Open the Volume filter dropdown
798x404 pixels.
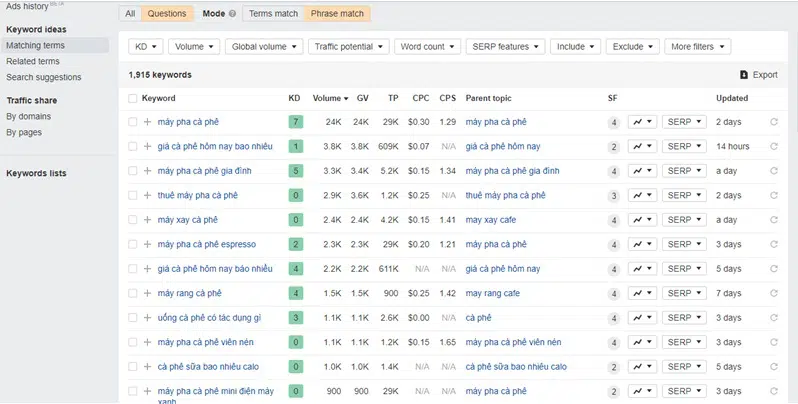tap(194, 46)
